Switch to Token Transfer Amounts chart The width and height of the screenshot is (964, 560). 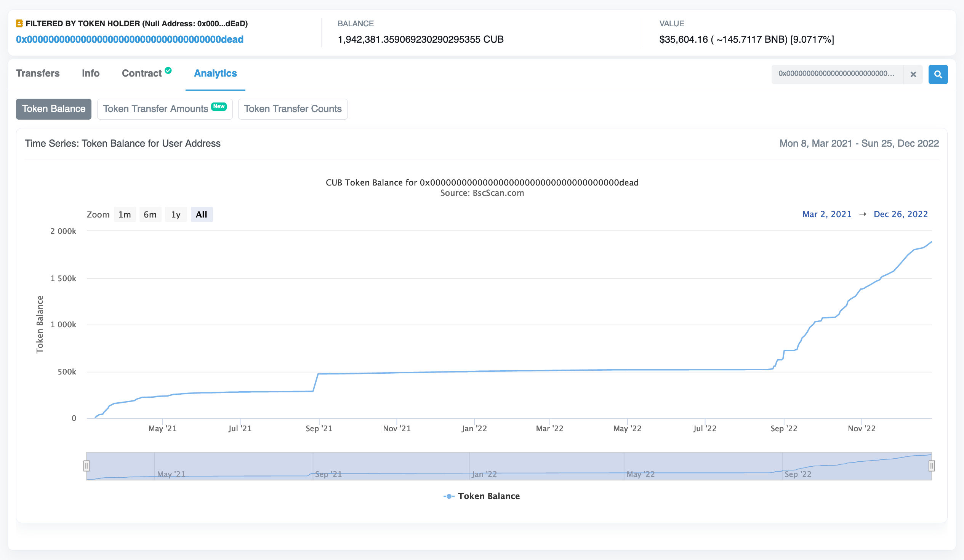point(165,109)
